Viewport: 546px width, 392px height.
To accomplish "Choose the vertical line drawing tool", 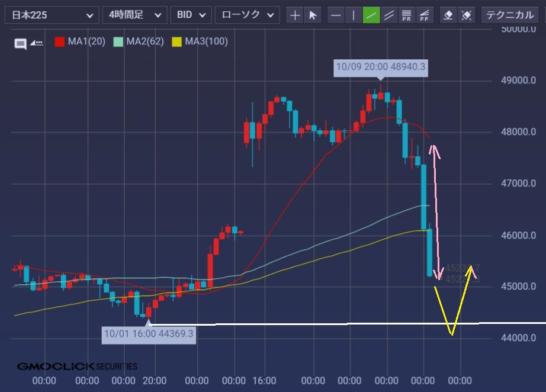I will (354, 15).
